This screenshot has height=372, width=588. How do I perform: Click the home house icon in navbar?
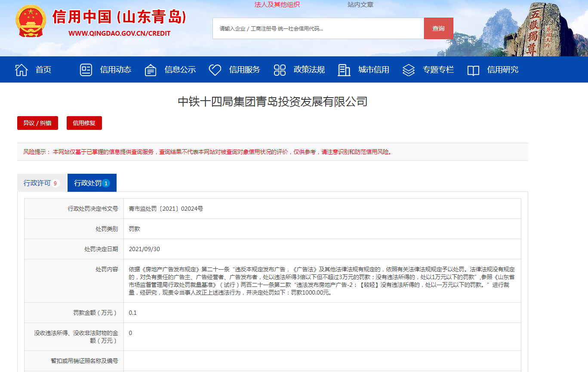point(22,70)
